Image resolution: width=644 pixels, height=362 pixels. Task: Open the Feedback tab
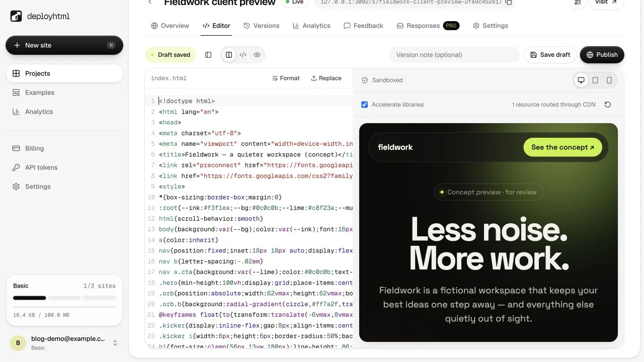coord(363,26)
